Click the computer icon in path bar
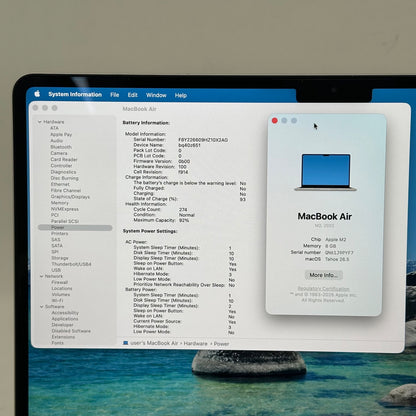416x416 pixels. click(x=126, y=343)
